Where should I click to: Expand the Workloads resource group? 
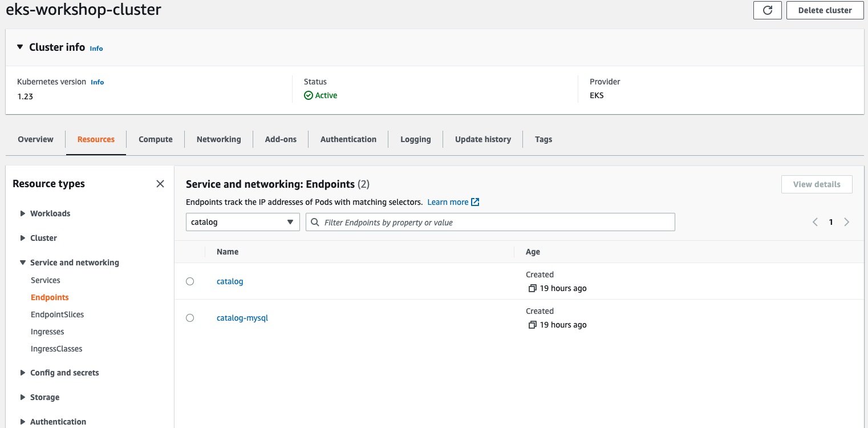23,213
